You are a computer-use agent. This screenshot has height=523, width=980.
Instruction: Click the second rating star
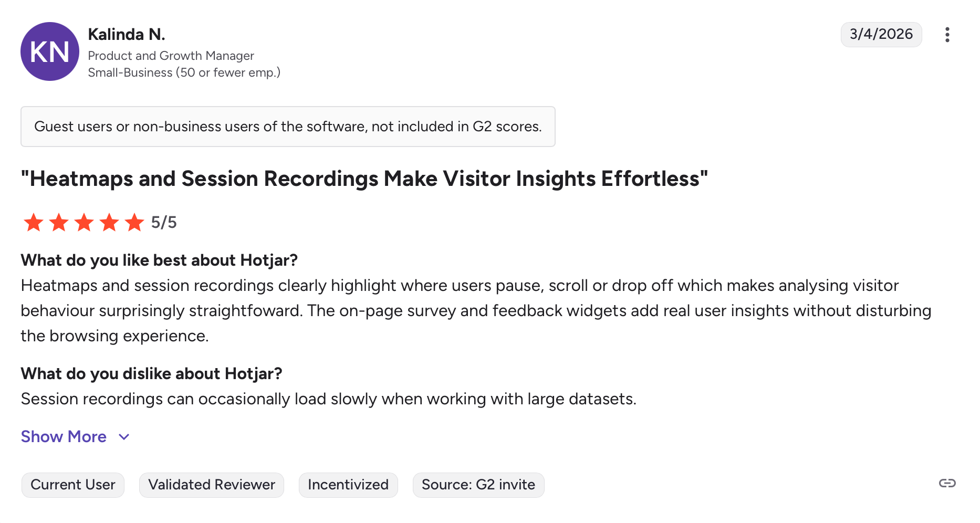coord(59,223)
